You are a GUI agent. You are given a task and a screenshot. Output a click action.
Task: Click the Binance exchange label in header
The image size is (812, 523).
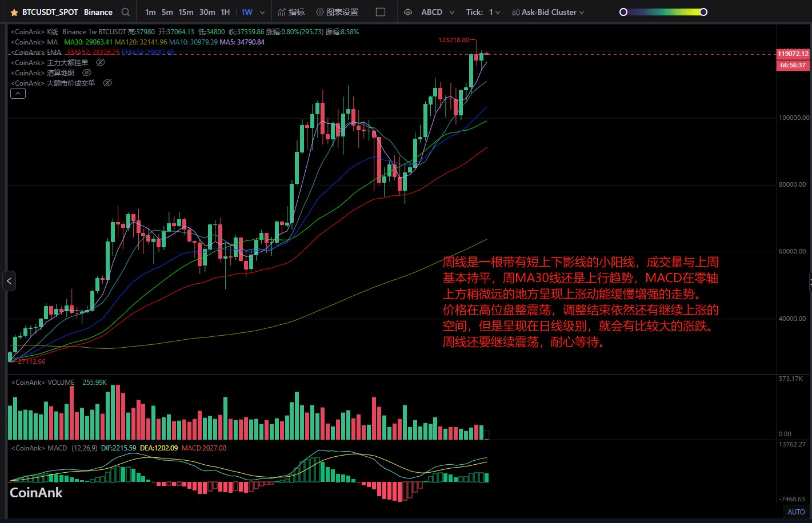pos(98,12)
